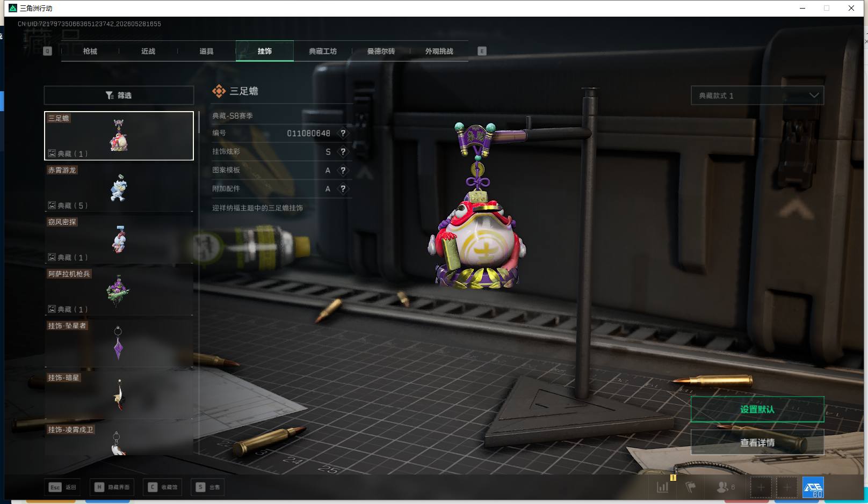Open the 典藏工坊 workshop tab
This screenshot has height=504, width=868.
tap(323, 51)
